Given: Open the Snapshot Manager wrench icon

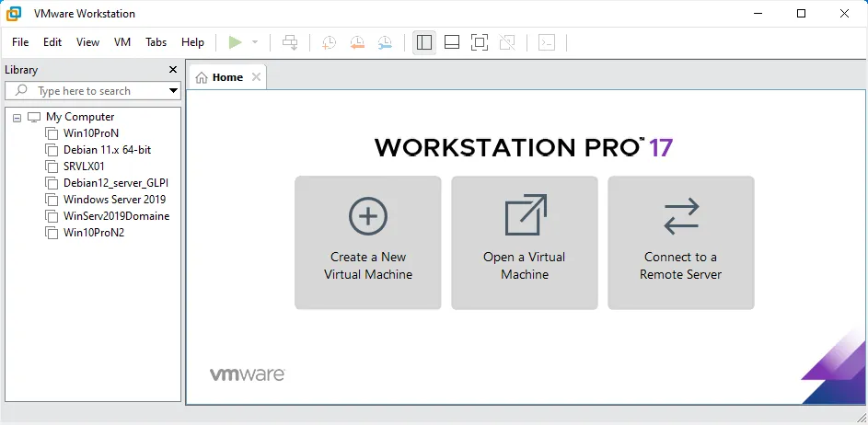Looking at the screenshot, I should pos(385,42).
